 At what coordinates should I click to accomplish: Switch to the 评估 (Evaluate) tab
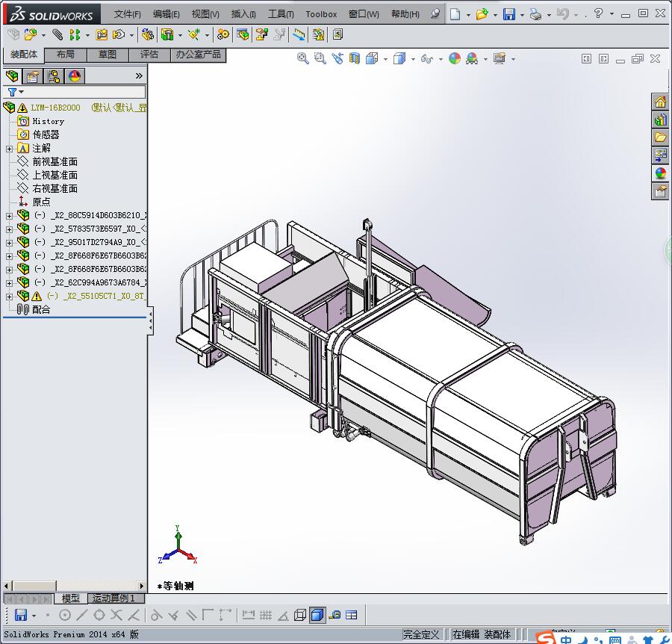(x=149, y=55)
